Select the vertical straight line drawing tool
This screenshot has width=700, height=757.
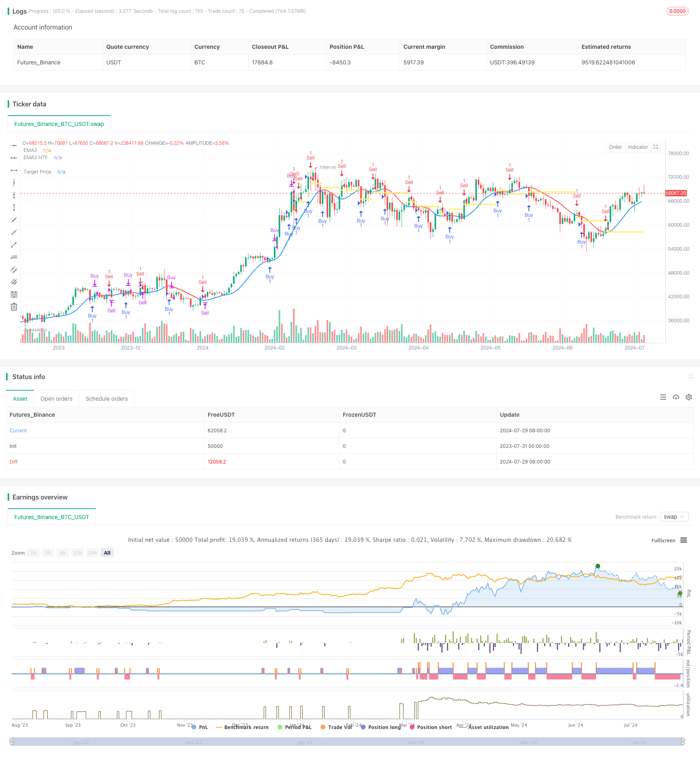click(x=14, y=183)
